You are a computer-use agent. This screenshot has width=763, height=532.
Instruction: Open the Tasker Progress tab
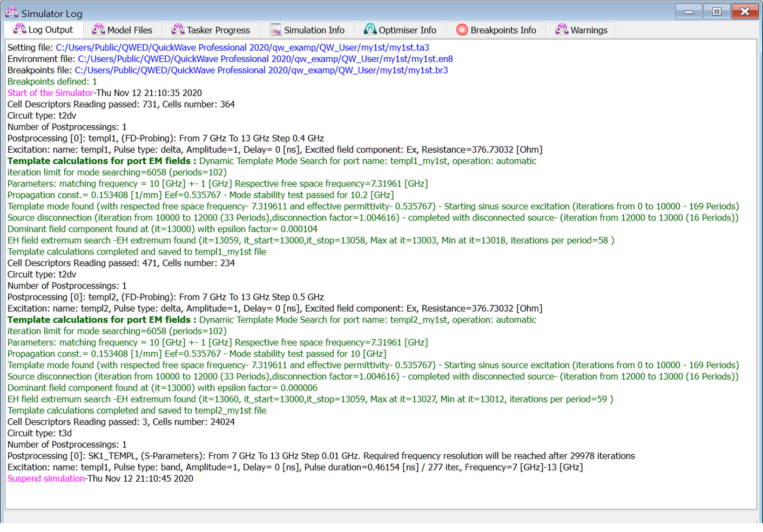click(211, 30)
